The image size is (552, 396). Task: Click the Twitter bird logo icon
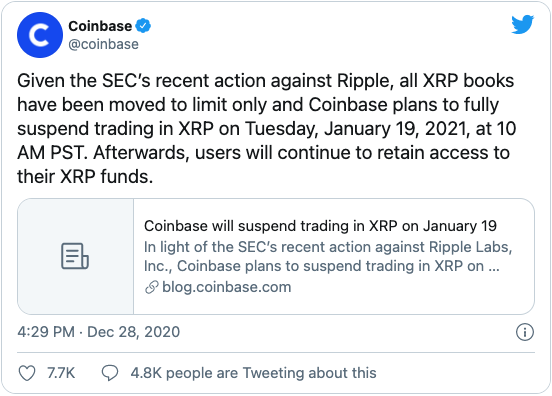(522, 25)
